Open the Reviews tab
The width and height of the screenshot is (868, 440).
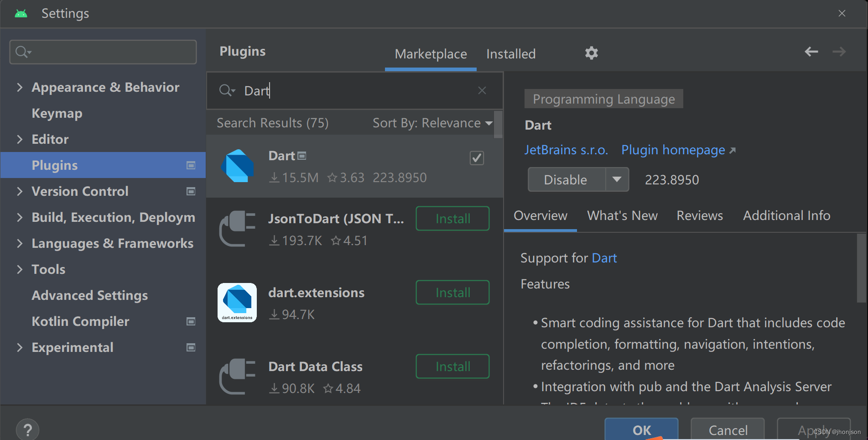click(x=700, y=215)
